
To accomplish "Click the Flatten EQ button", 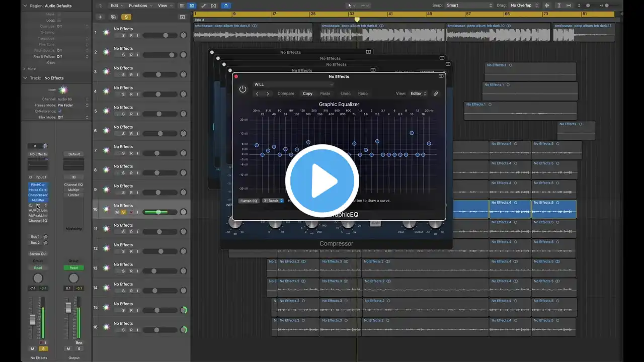I will (x=249, y=201).
